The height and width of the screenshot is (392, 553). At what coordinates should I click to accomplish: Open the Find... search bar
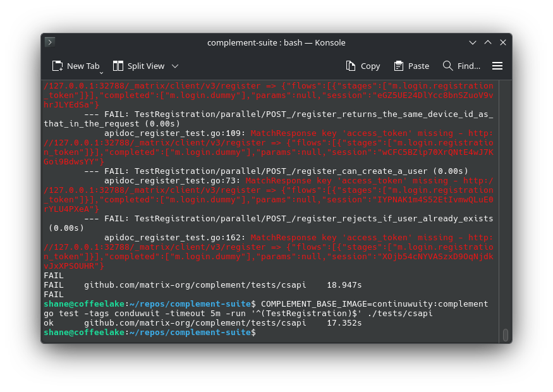(x=468, y=66)
